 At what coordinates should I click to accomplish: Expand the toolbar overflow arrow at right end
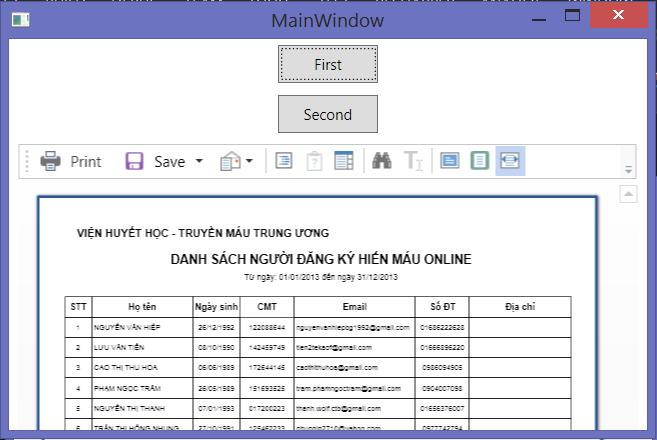click(629, 169)
